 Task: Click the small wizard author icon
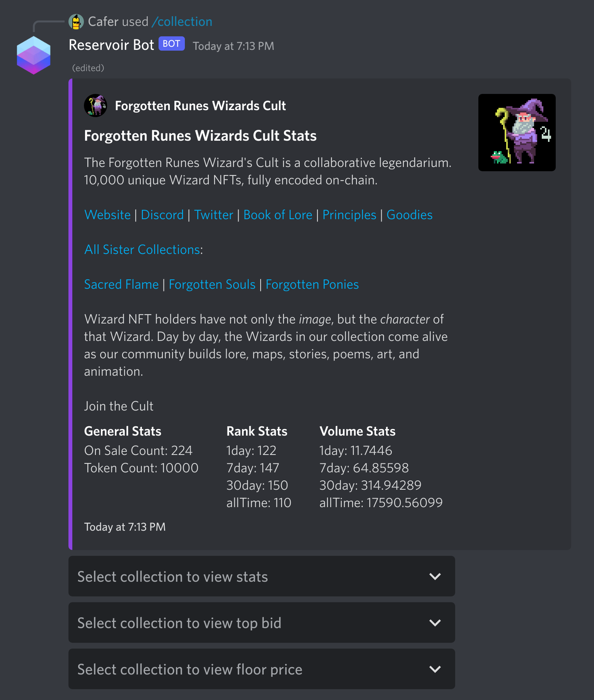[96, 106]
